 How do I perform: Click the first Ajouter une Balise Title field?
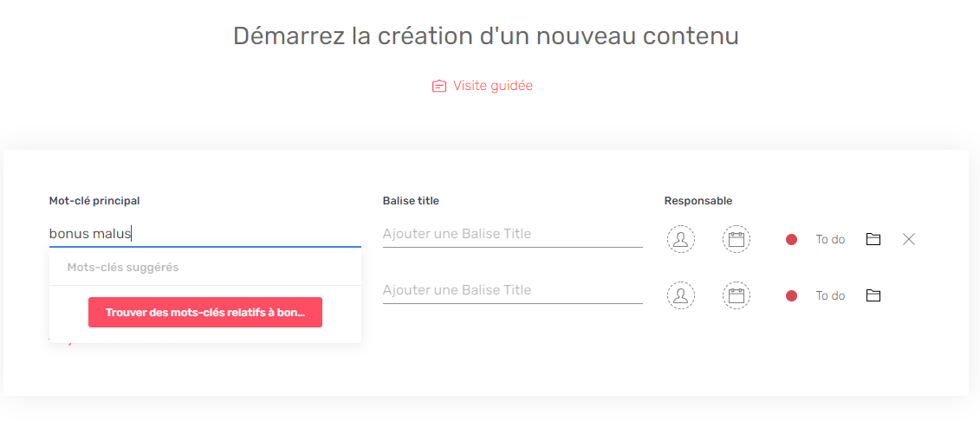[x=512, y=234]
